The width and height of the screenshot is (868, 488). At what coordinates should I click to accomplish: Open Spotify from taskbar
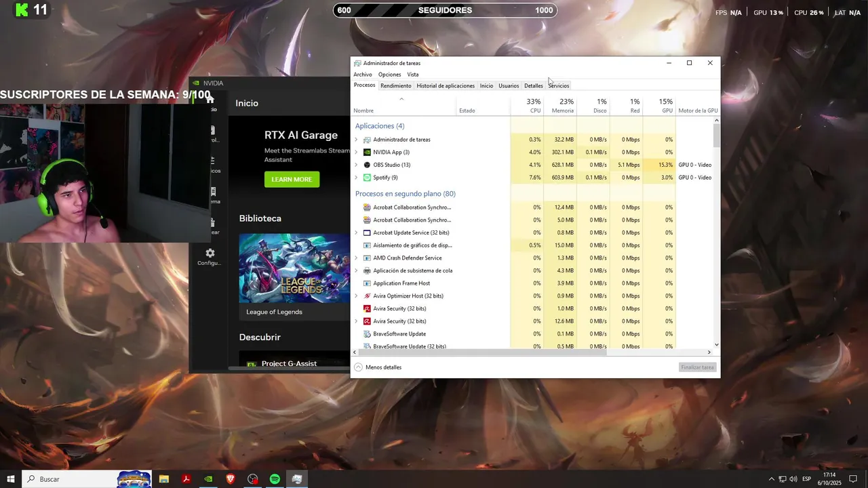coord(275,479)
